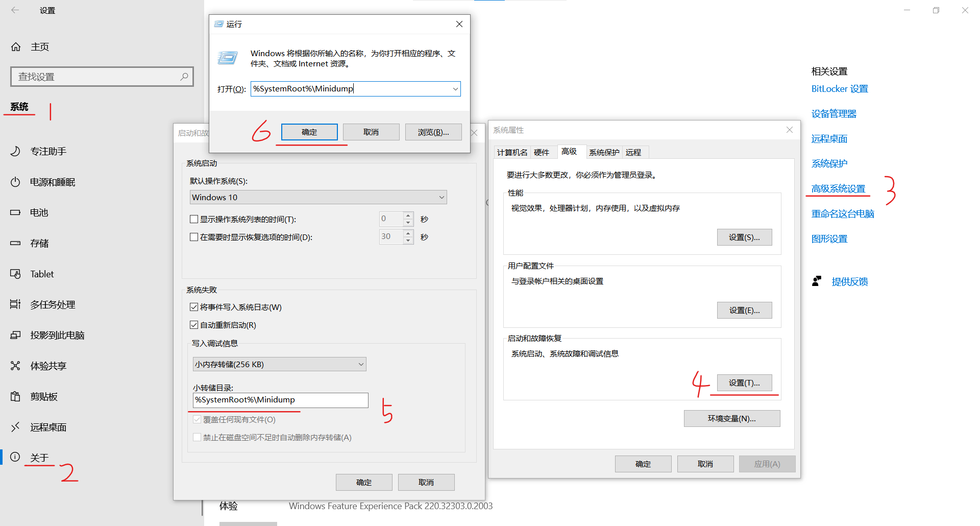
Task: Click 取消 in the 运行 dialog
Action: (x=371, y=132)
